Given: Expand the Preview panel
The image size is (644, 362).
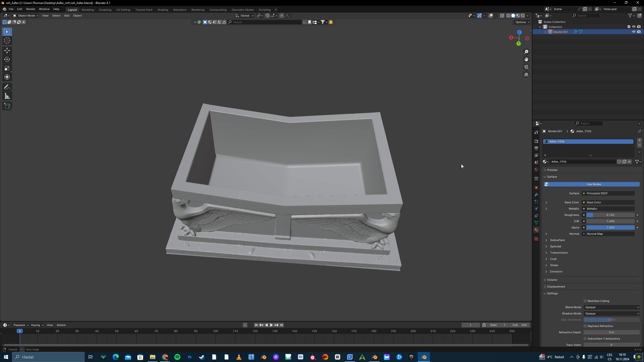Looking at the screenshot, I should pyautogui.click(x=552, y=170).
